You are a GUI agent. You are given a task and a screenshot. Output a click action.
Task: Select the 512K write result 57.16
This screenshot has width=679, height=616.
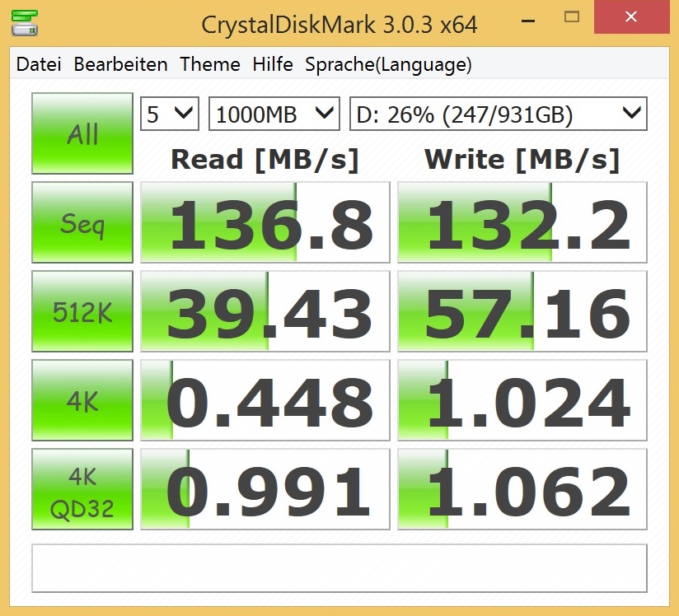tap(522, 311)
